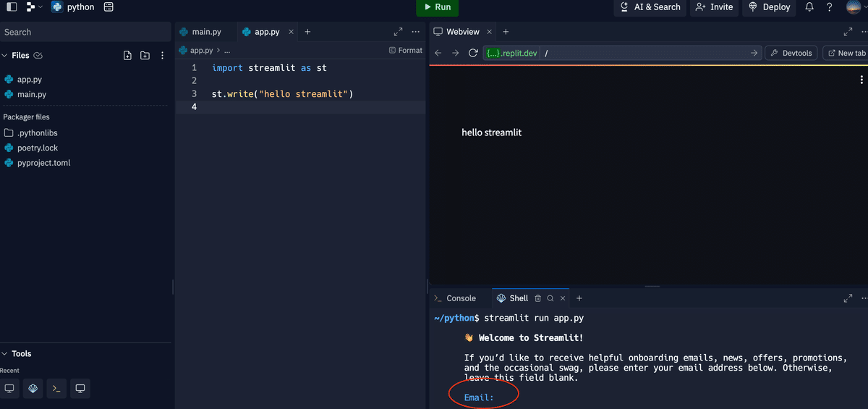Open the database icon beside python
868x409 pixels.
109,7
